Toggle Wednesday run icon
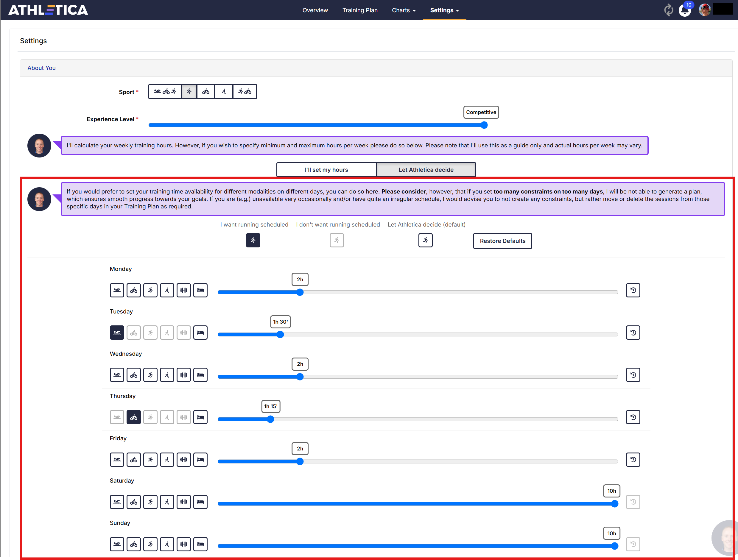 click(150, 375)
